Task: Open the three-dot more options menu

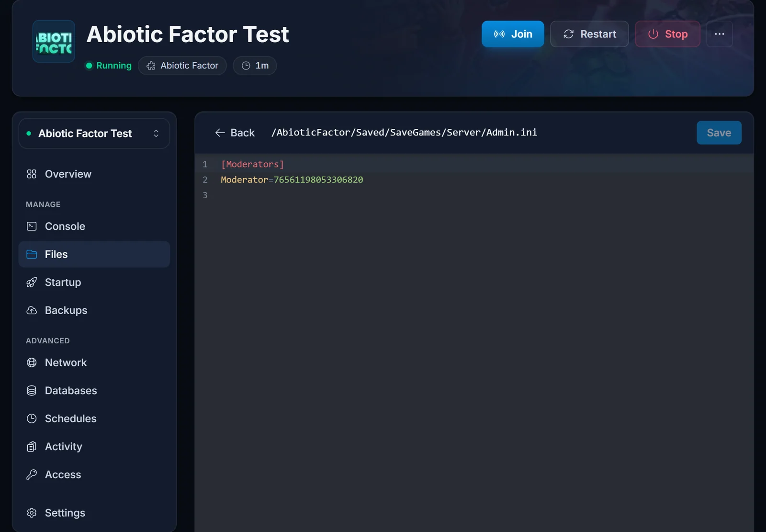Action: [720, 34]
